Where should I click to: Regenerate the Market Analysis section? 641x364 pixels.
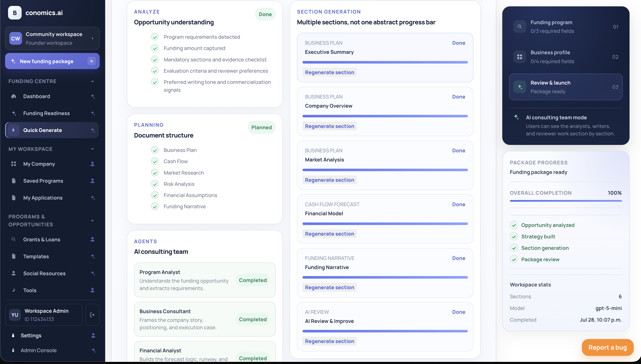point(329,180)
